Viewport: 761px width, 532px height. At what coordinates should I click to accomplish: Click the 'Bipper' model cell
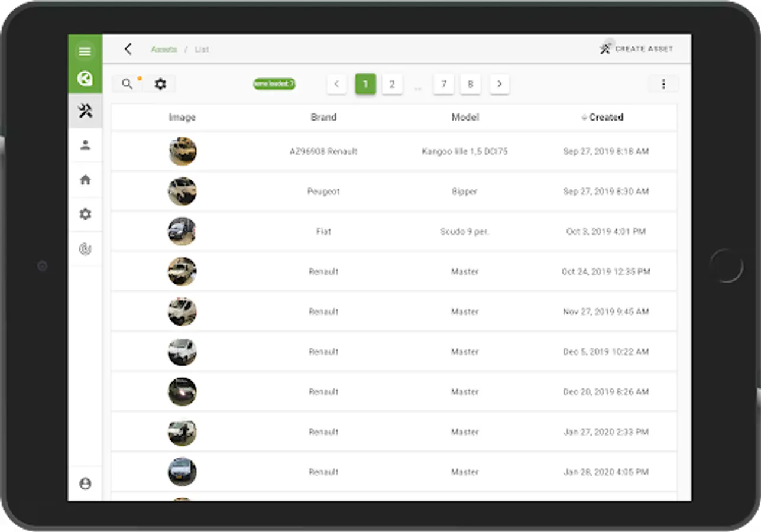pyautogui.click(x=465, y=192)
